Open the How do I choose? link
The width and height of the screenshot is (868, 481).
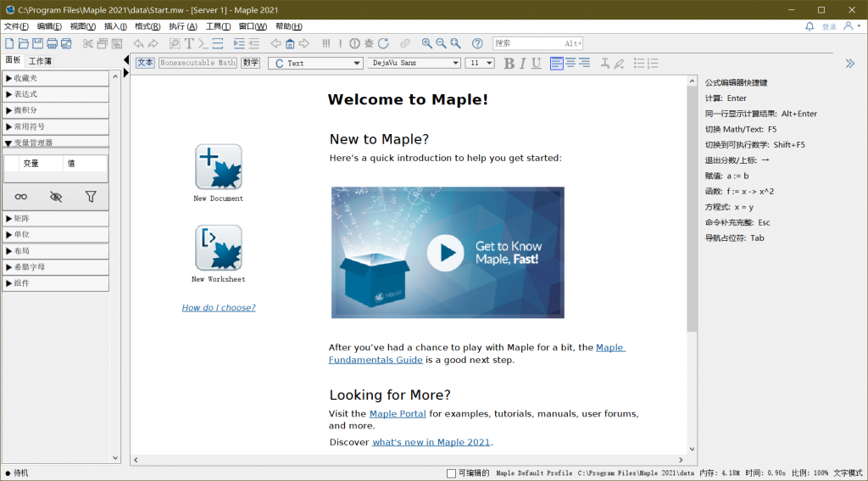click(219, 308)
